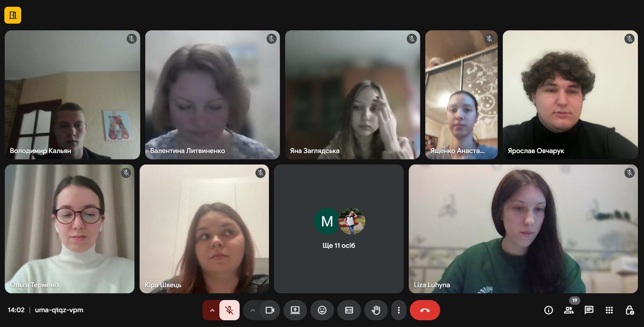Open the three-dot more options menu
Image resolution: width=644 pixels, height=327 pixels.
399,310
